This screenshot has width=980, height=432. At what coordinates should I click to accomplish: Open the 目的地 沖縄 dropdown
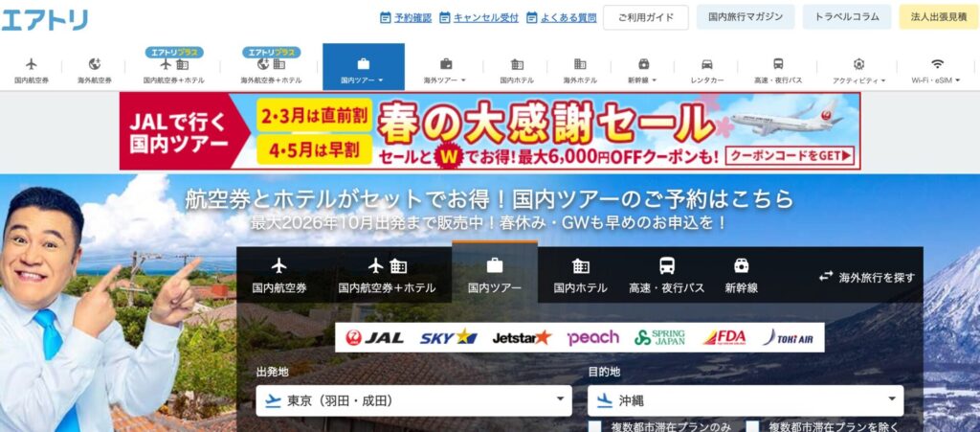click(x=746, y=400)
